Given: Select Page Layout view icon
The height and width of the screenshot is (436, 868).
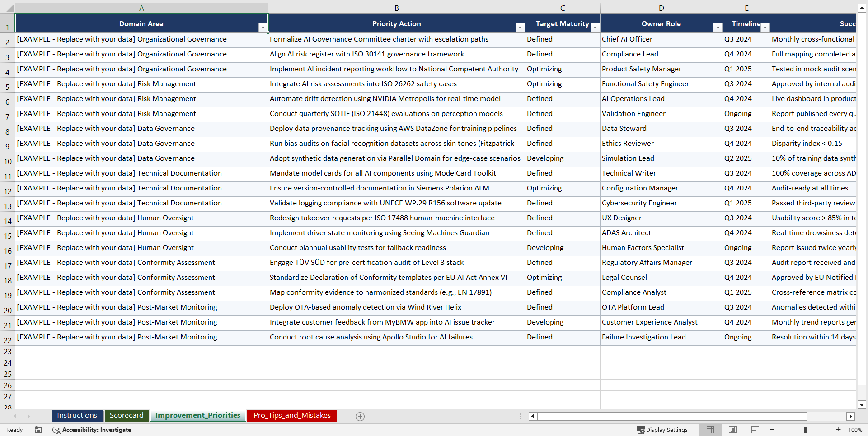Looking at the screenshot, I should 732,430.
